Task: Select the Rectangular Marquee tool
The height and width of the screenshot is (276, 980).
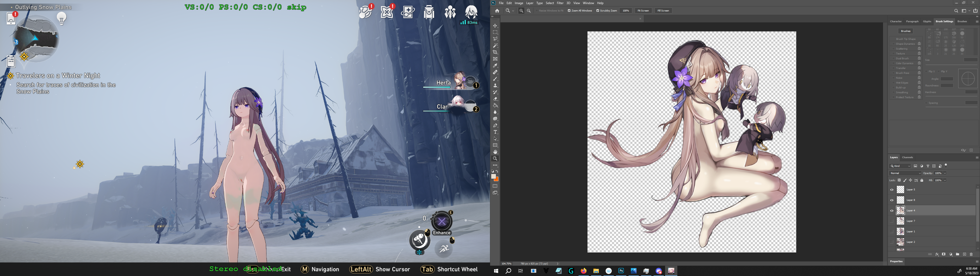Action: coord(495,32)
